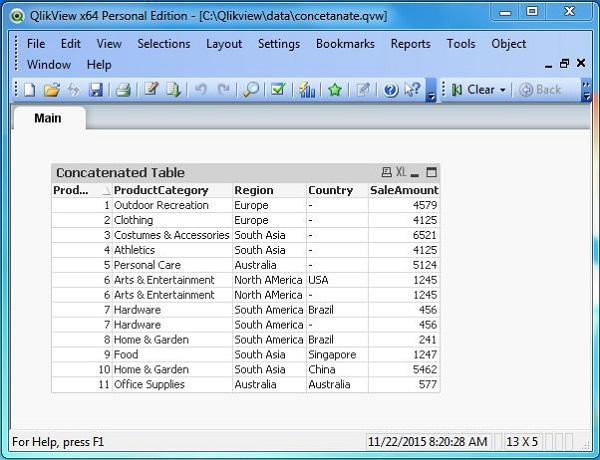The image size is (600, 460).
Task: Save the document with floppy icon
Action: point(96,90)
